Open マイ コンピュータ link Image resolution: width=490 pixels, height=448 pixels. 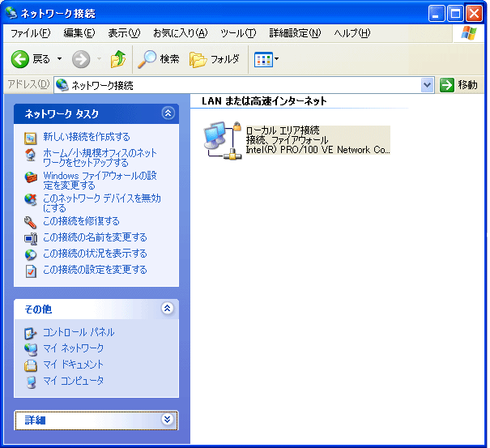coord(73,381)
